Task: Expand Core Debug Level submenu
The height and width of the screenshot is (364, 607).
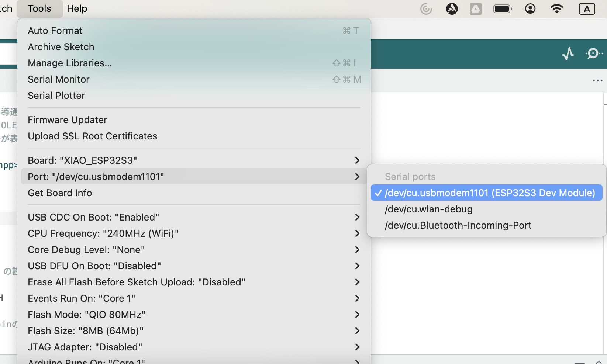Action: click(x=194, y=250)
